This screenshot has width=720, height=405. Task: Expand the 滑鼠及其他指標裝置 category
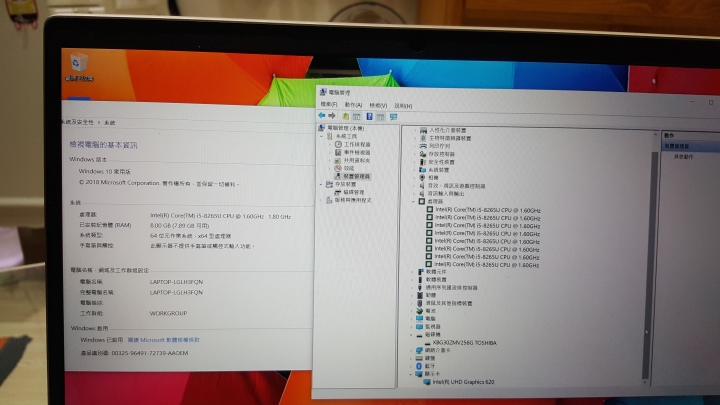[412, 303]
